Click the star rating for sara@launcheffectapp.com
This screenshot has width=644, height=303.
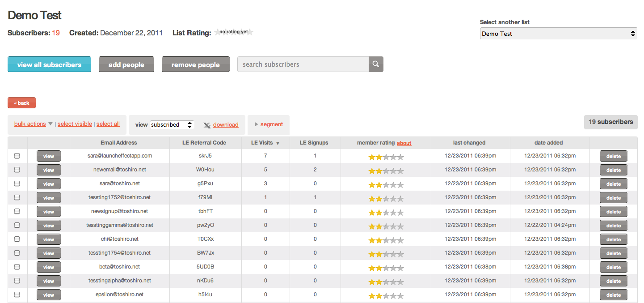coord(386,157)
